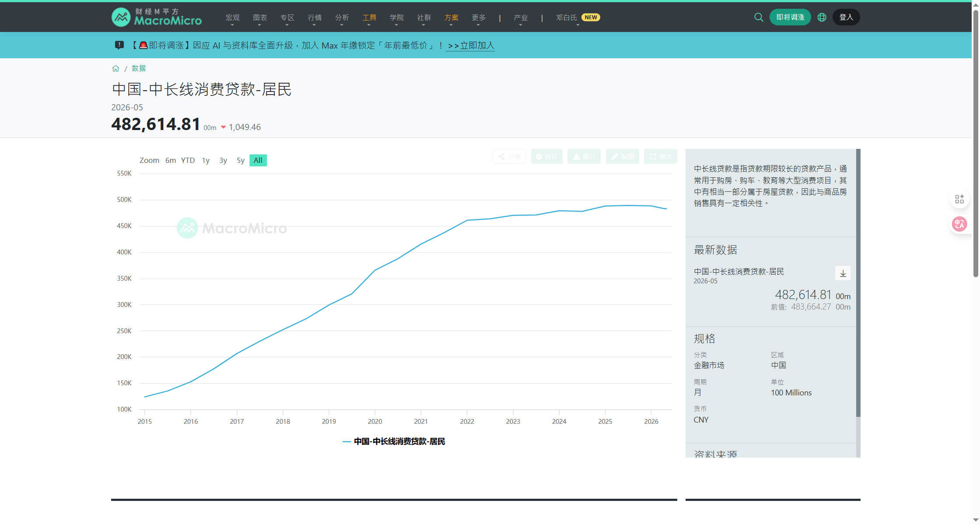The image size is (980, 525).
Task: Set chart zoom to 3y
Action: (223, 160)
